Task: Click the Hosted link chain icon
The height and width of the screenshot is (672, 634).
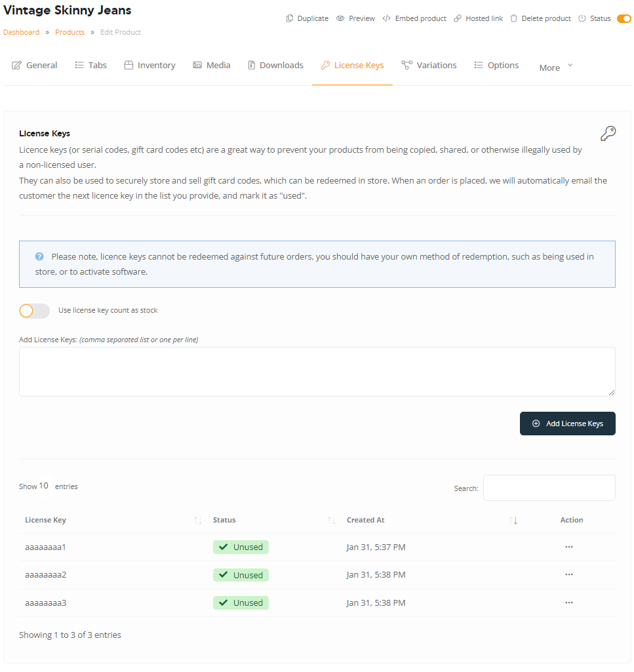Action: pos(458,18)
